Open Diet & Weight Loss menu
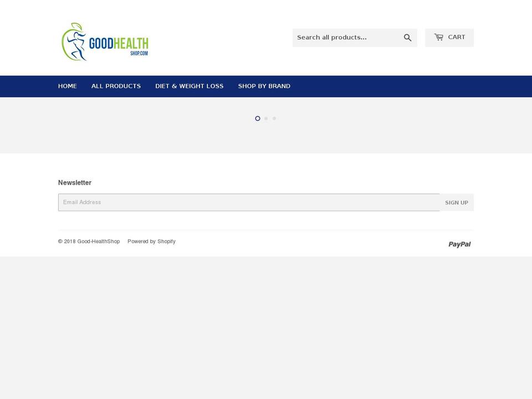 coord(190,86)
